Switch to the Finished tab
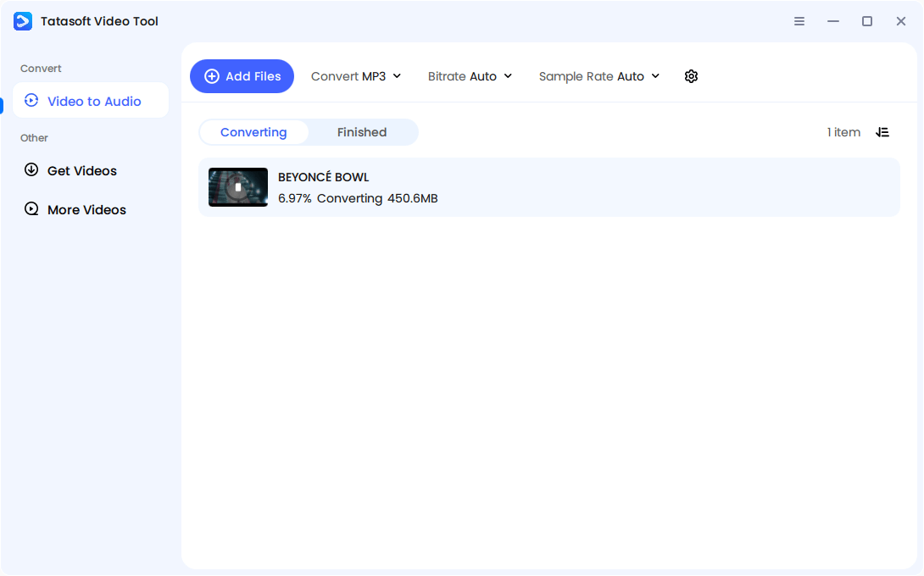Image resolution: width=924 pixels, height=576 pixels. (362, 132)
